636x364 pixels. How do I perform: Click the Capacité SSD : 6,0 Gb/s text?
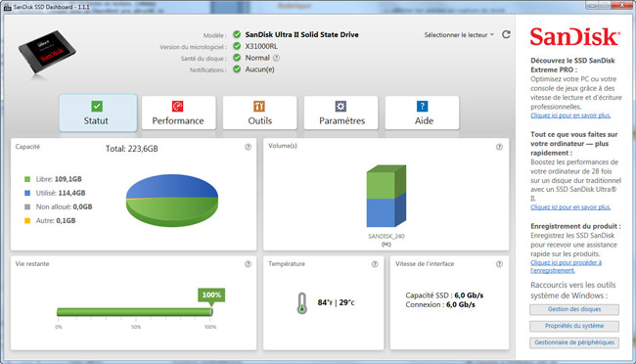444,296
